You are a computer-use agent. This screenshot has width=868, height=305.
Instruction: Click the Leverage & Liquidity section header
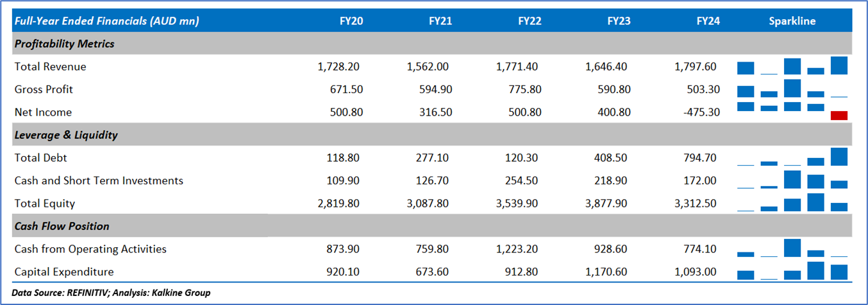[66, 135]
